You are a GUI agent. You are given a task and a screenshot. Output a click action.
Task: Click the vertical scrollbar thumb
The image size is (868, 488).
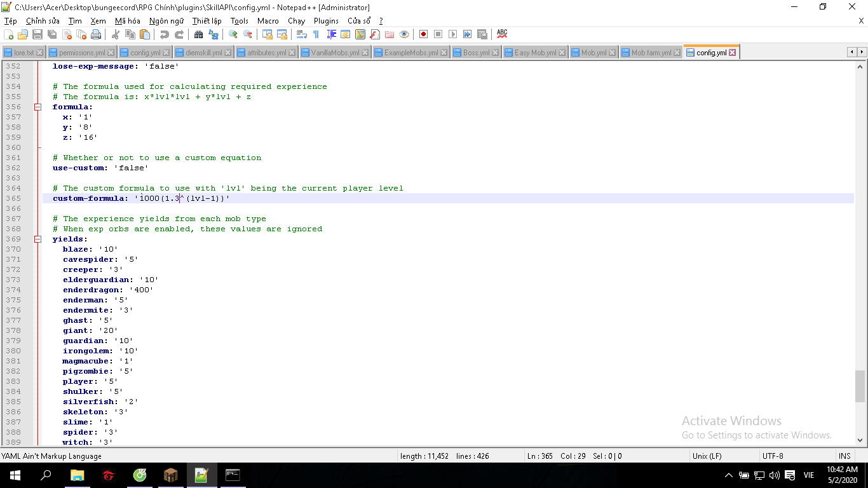tap(860, 386)
